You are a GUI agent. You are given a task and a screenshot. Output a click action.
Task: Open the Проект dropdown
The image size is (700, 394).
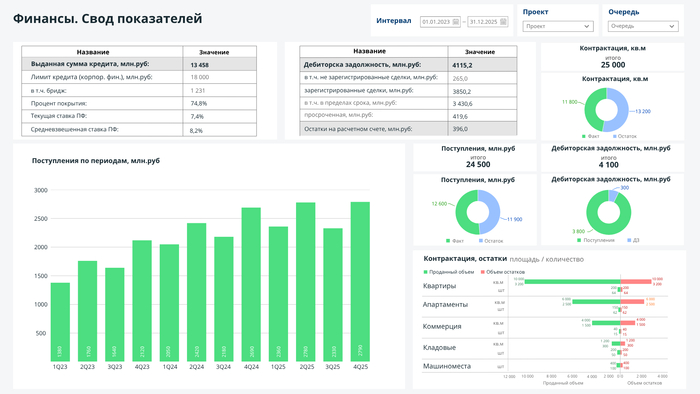pos(558,26)
